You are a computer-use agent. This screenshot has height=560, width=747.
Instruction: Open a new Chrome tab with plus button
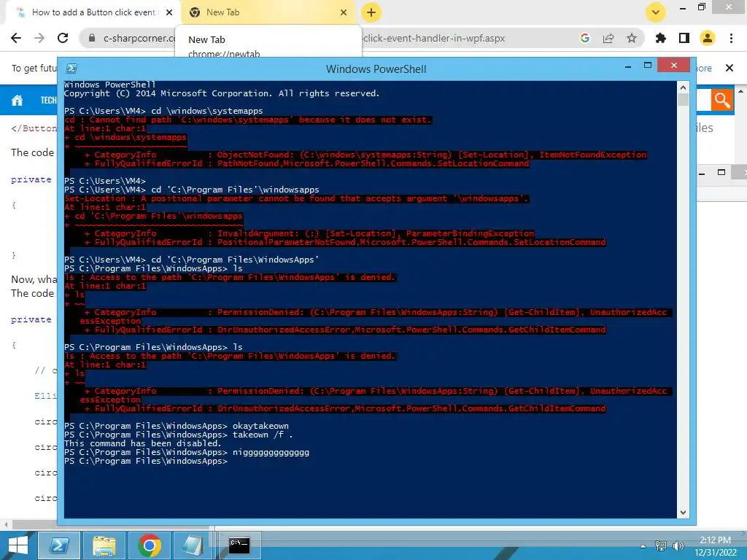pyautogui.click(x=371, y=12)
